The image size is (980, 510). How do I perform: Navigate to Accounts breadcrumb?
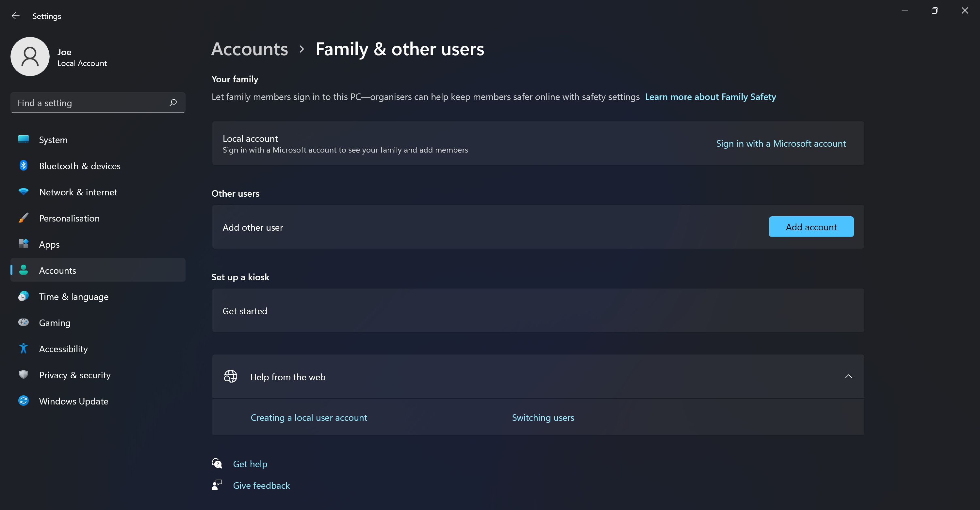[250, 49]
